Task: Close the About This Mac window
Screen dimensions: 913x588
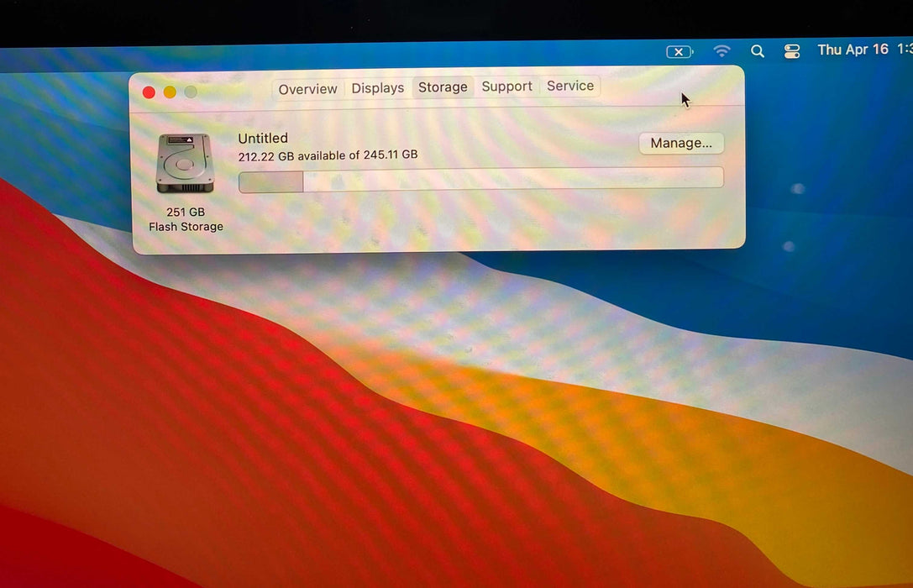Action: pyautogui.click(x=149, y=92)
